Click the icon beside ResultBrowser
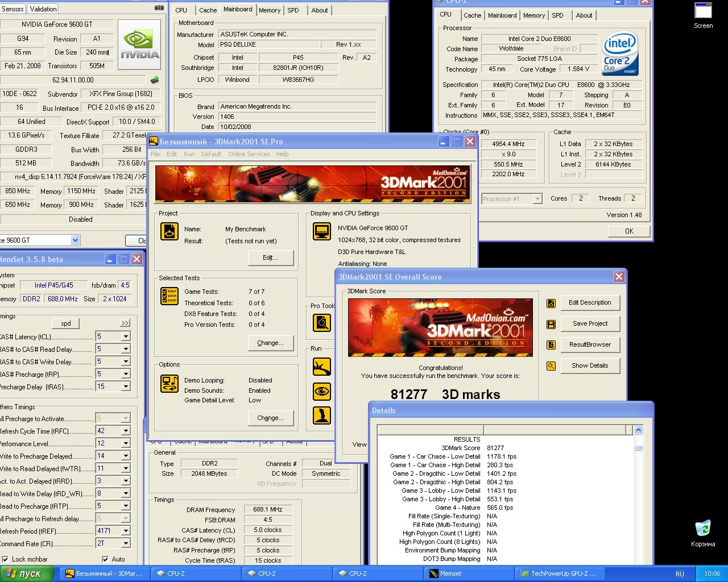Image resolution: width=728 pixels, height=582 pixels. 551,345
